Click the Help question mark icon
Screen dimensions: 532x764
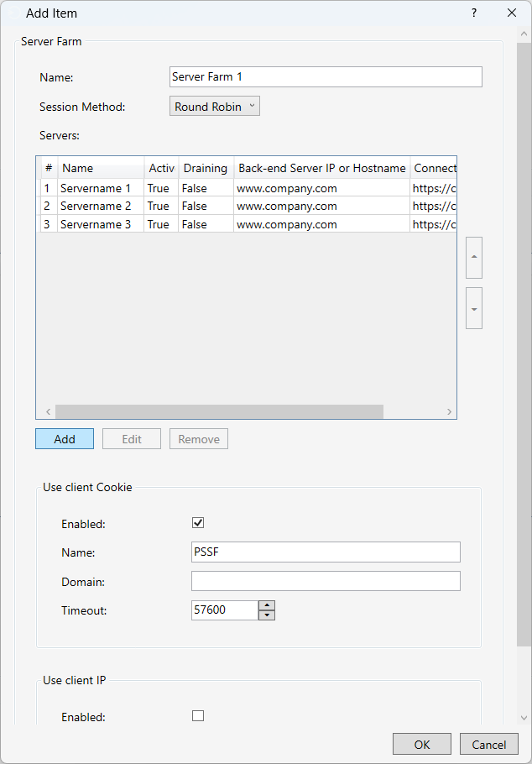473,13
